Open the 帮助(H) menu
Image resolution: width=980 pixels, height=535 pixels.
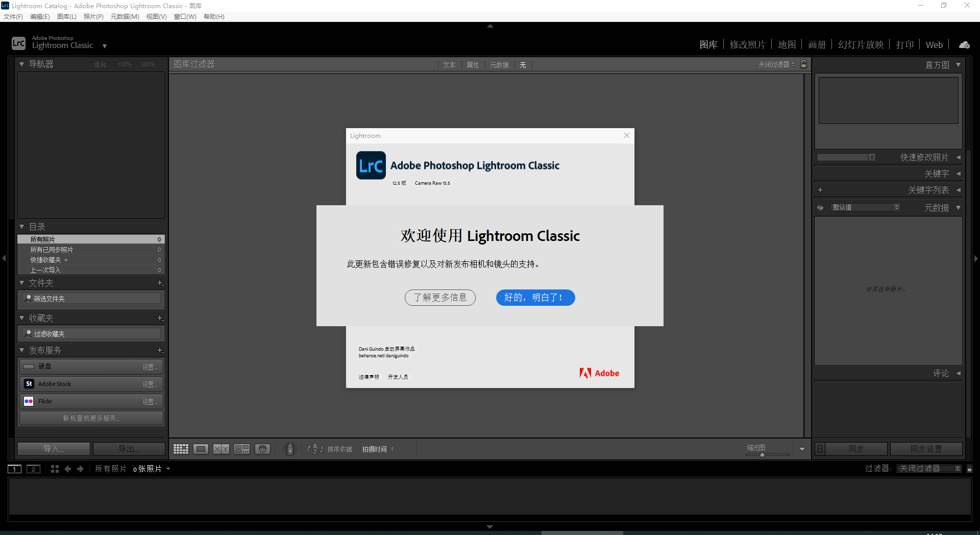click(213, 16)
